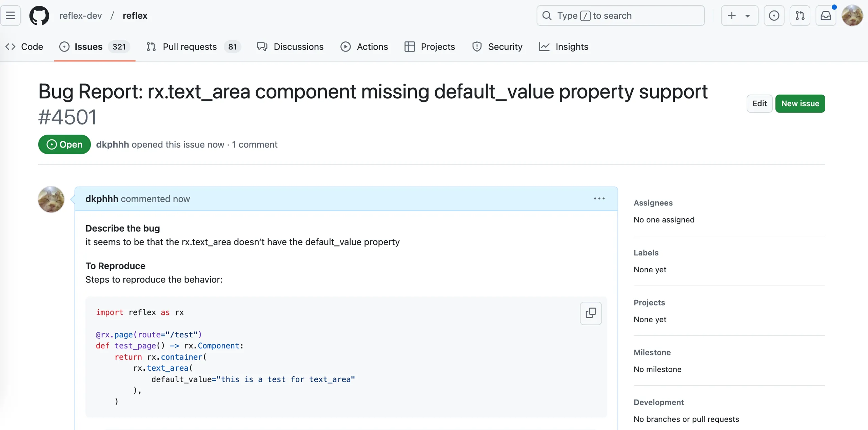Open the Development sidebar section
868x430 pixels.
[x=658, y=402]
